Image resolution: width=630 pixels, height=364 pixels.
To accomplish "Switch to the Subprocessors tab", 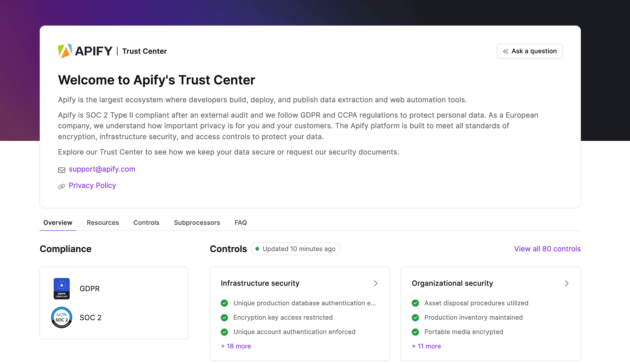I will click(197, 222).
